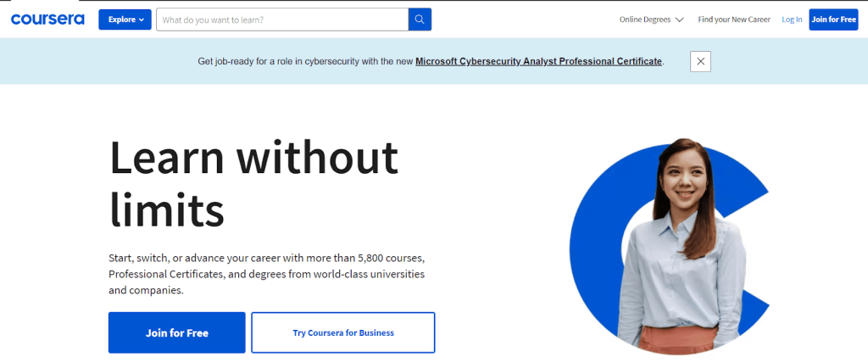
Task: Click the large Join for Free button
Action: (x=176, y=332)
